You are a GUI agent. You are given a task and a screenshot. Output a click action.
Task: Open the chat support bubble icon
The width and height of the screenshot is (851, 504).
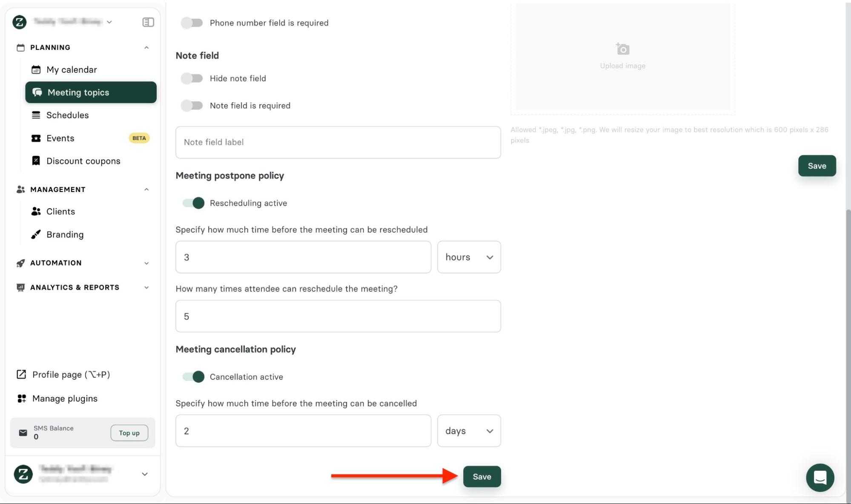[819, 477]
